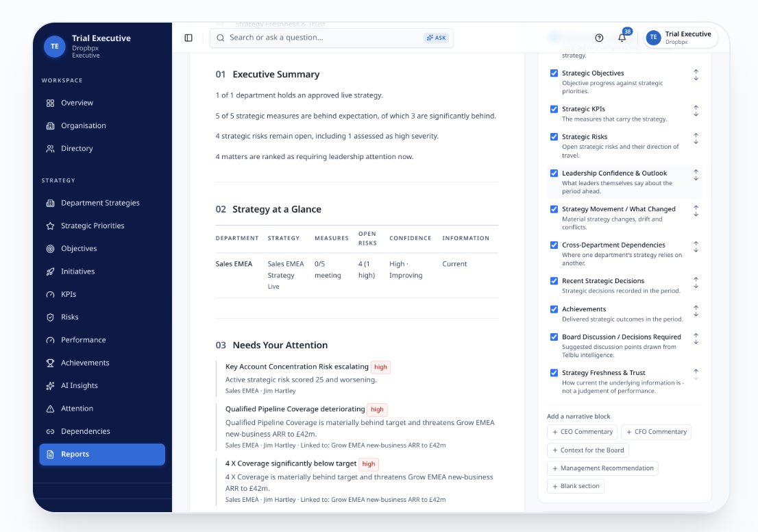Move Recent Strategic Decisions up

(x=696, y=280)
